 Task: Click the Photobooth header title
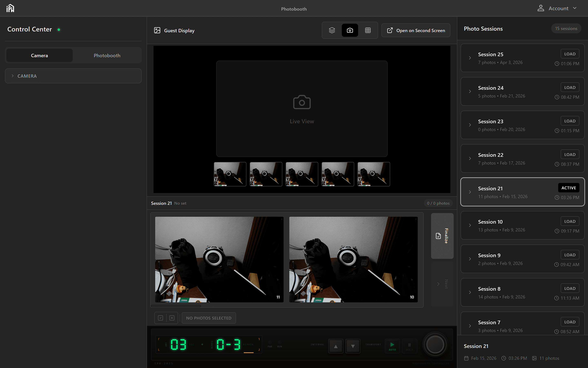click(294, 9)
